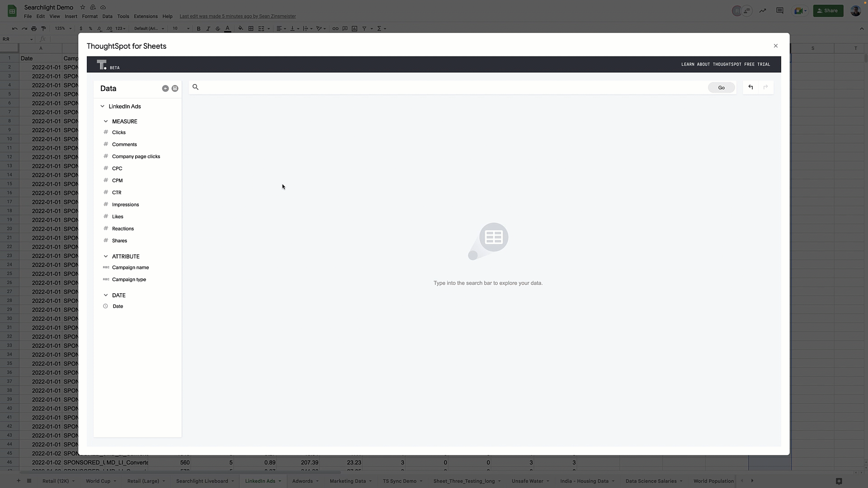
Task: Click the redo arrow icon in search bar
Action: coord(765,87)
